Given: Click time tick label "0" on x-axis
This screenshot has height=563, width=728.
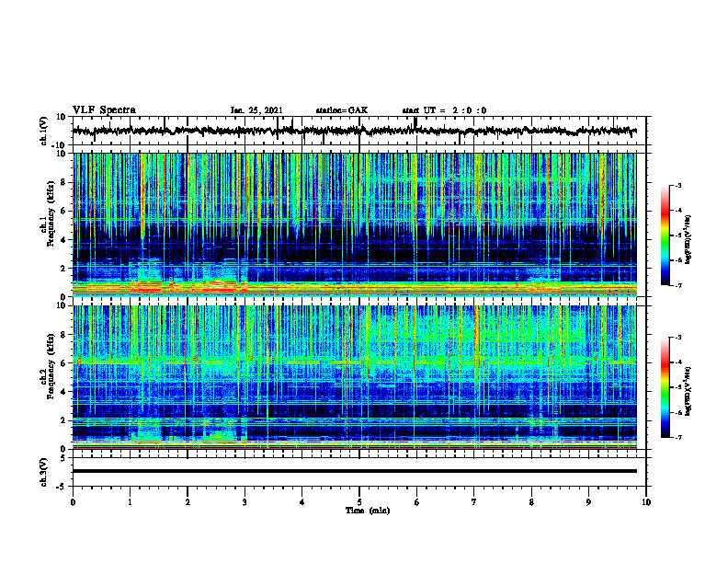Looking at the screenshot, I should pos(73,502).
